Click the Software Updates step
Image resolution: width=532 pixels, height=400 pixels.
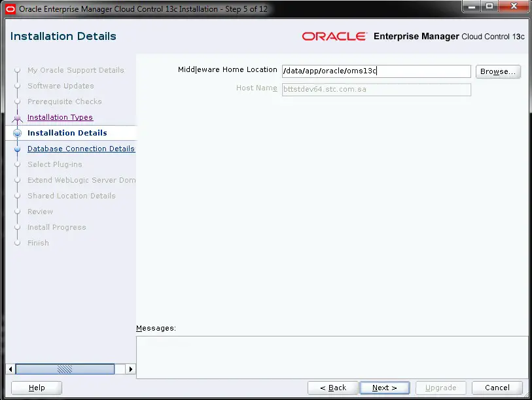pos(61,86)
